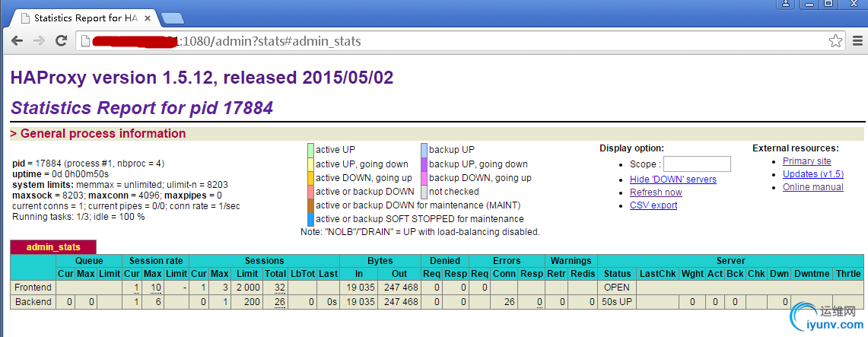Click Frontend sessions Total value 32

280,288
